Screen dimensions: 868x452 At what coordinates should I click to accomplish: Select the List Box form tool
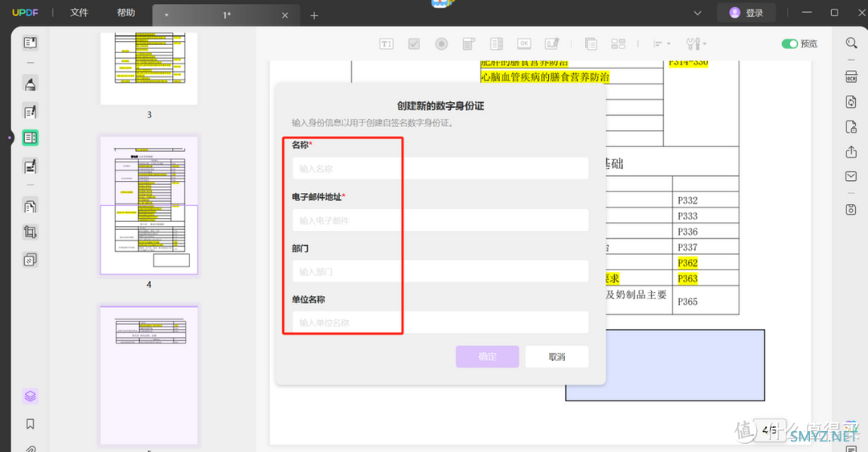click(x=497, y=43)
